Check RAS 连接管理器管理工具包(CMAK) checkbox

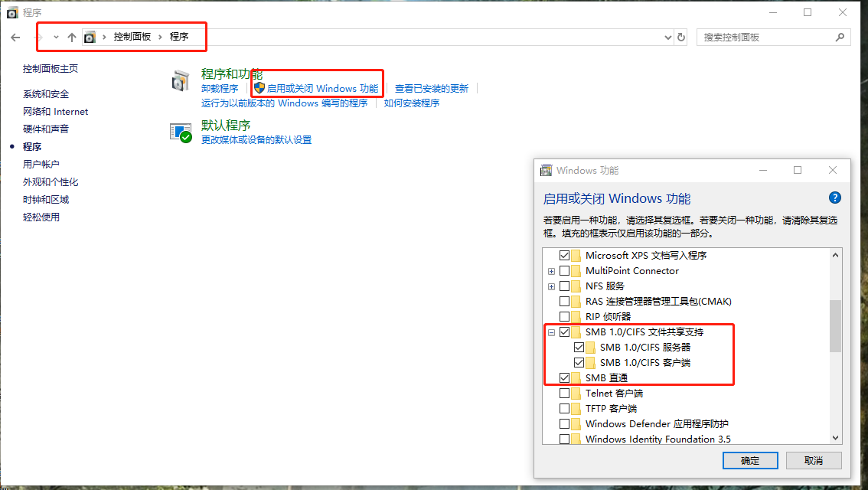coord(565,301)
